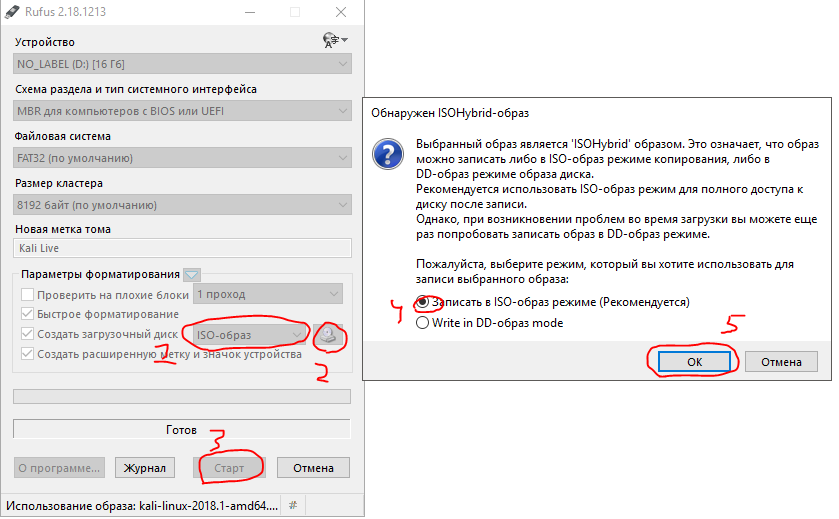Click the Новая метка тома label
This screenshot has width=839, height=519.
(63, 230)
